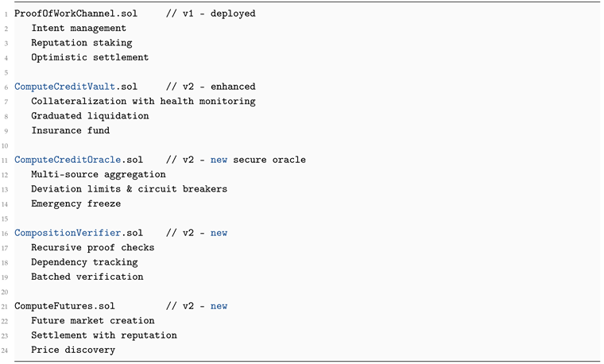
Task: Click the "Optimistic settlement" line
Action: click(90, 57)
